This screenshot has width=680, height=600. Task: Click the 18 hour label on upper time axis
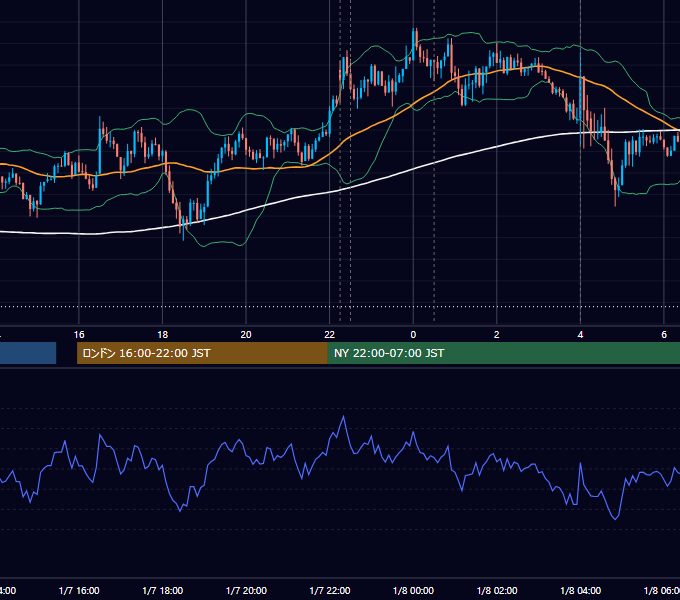pyautogui.click(x=163, y=335)
